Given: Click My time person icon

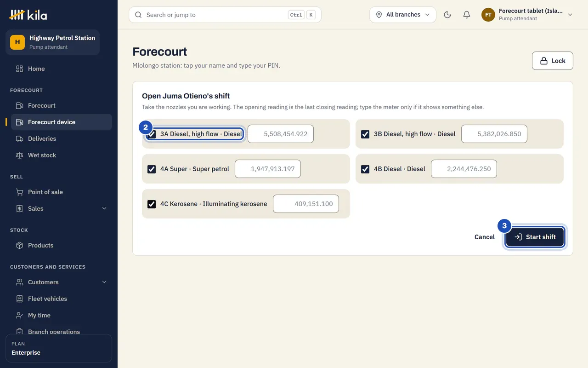Looking at the screenshot, I should 19,315.
